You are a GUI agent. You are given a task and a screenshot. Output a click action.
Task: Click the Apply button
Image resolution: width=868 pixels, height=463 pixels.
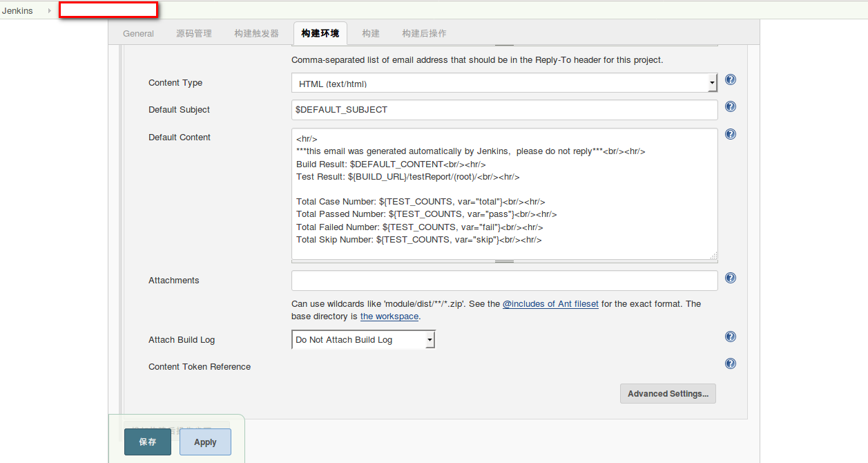(205, 442)
